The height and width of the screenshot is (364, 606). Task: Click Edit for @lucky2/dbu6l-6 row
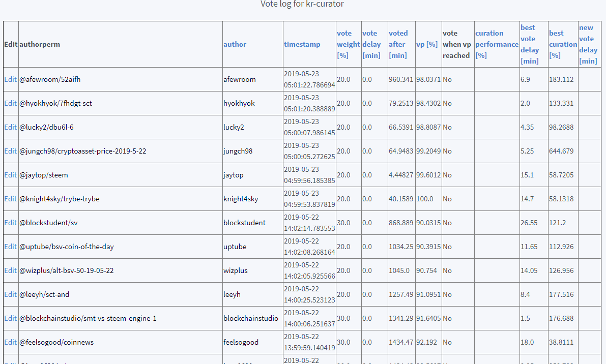coord(11,128)
